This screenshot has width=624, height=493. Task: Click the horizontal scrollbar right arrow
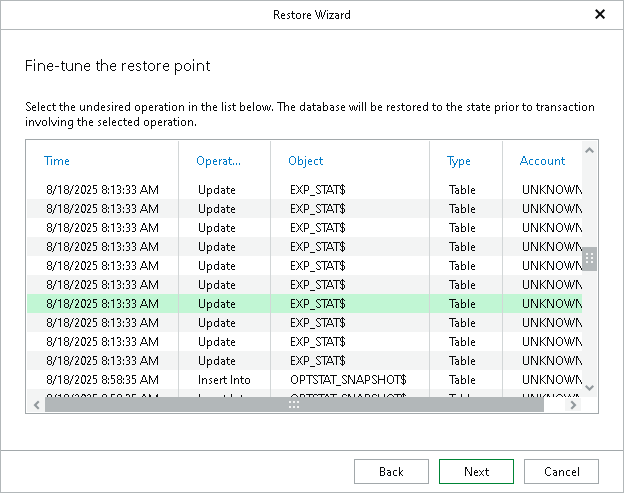573,405
